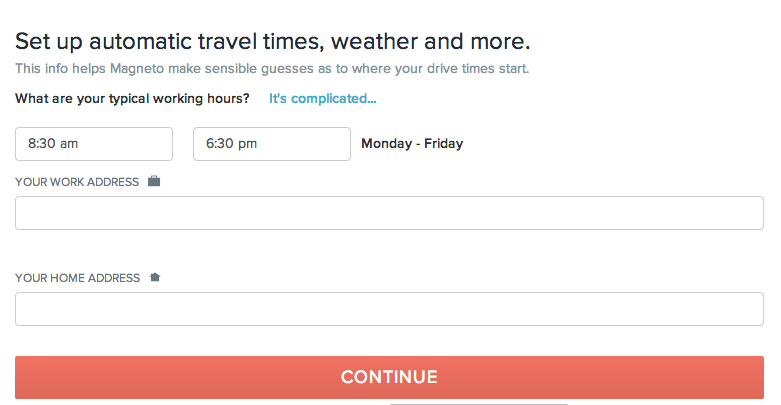
Task: Click the 'Set up automatic travel times' heading
Action: [272, 41]
